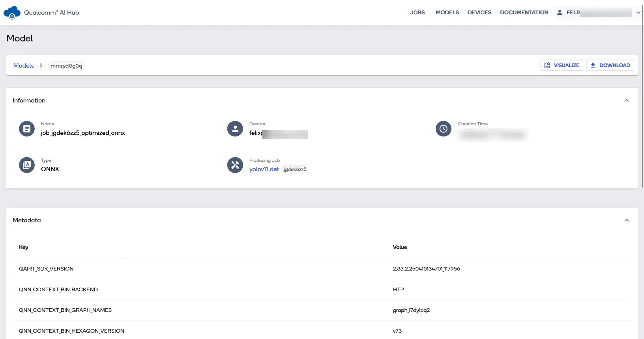
Task: Click the Key column header
Action: tap(24, 247)
